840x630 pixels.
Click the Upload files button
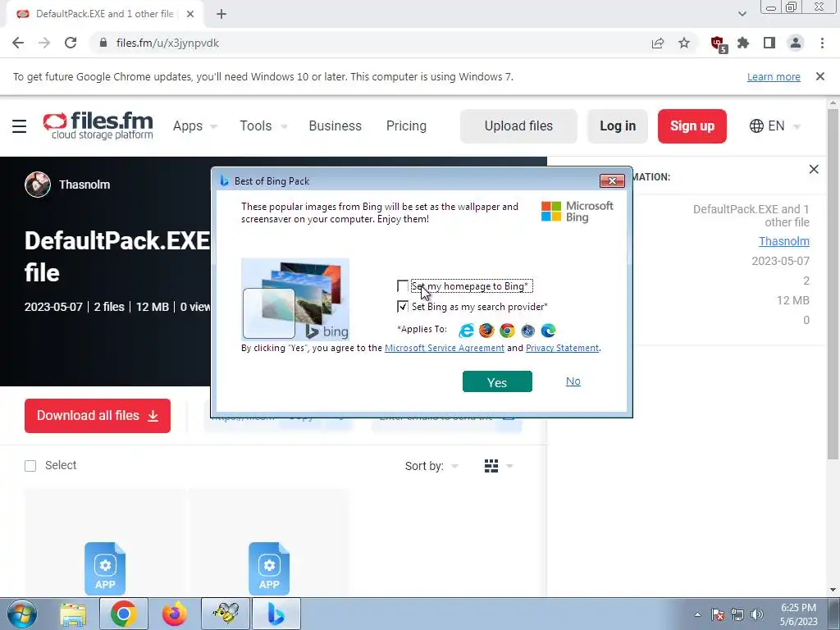pos(518,126)
